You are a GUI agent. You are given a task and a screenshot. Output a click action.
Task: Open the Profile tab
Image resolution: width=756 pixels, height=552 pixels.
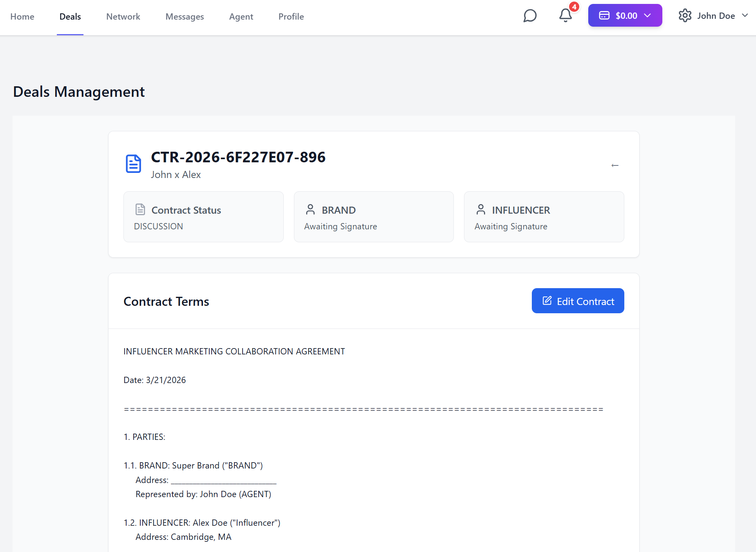(291, 16)
